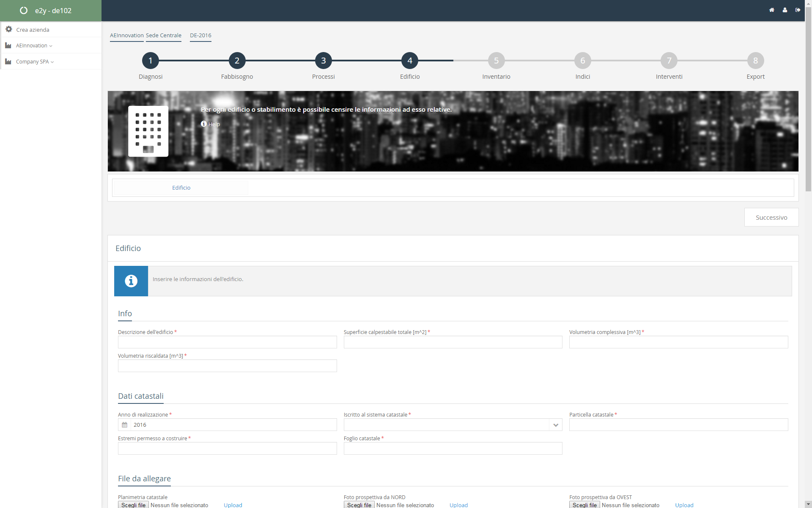Click the gear icon beside Crea azienda
The width and height of the screenshot is (812, 508).
point(8,29)
